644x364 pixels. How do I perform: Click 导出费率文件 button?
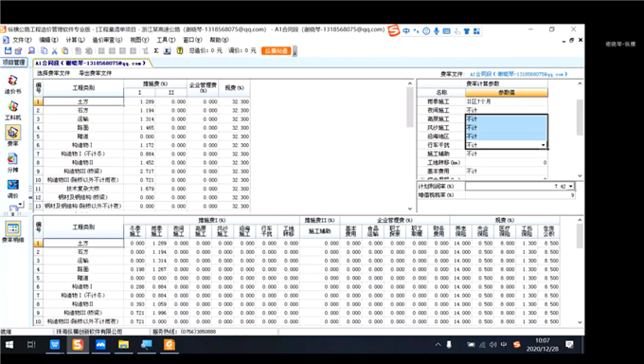tap(96, 73)
